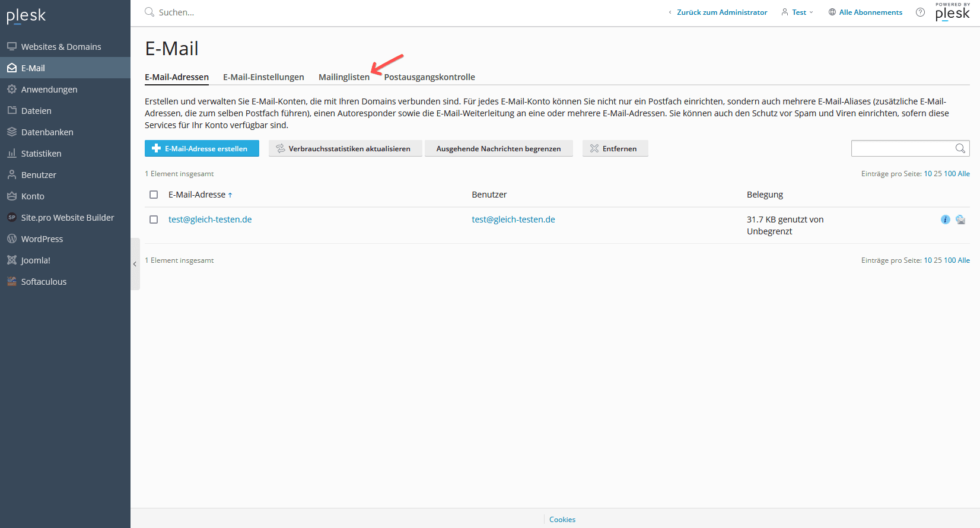
Task: Click the E-Mail-Adresse erstellen button
Action: pos(202,148)
